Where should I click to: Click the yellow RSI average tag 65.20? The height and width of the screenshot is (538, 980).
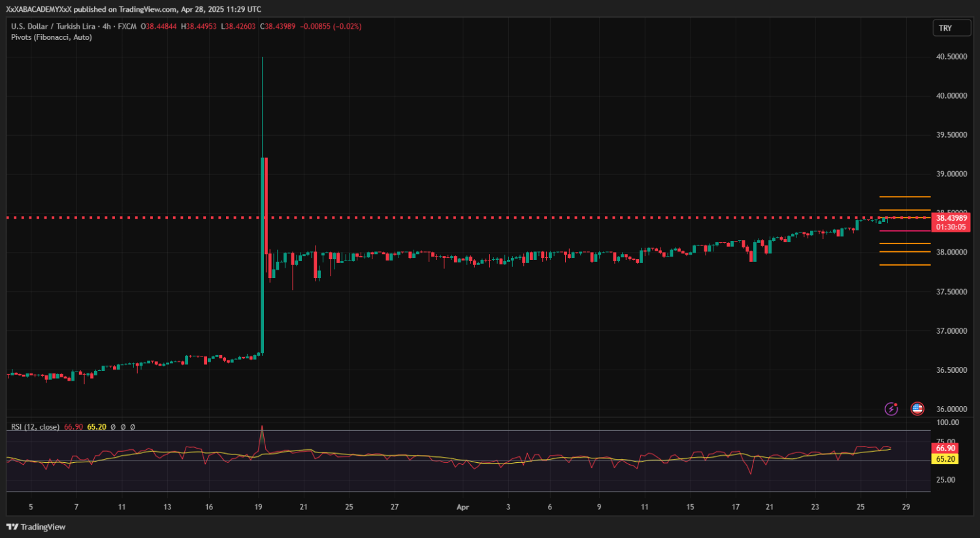[945, 459]
